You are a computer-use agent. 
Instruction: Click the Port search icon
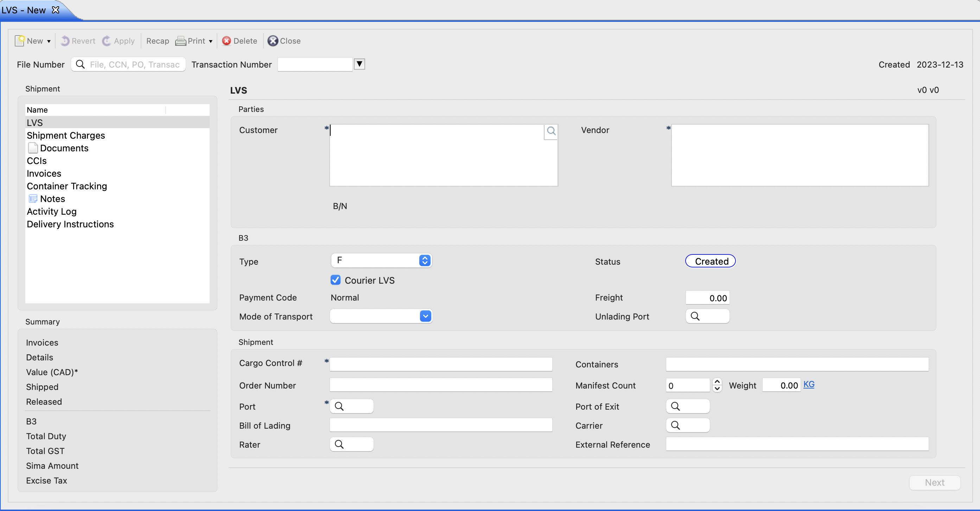point(339,406)
